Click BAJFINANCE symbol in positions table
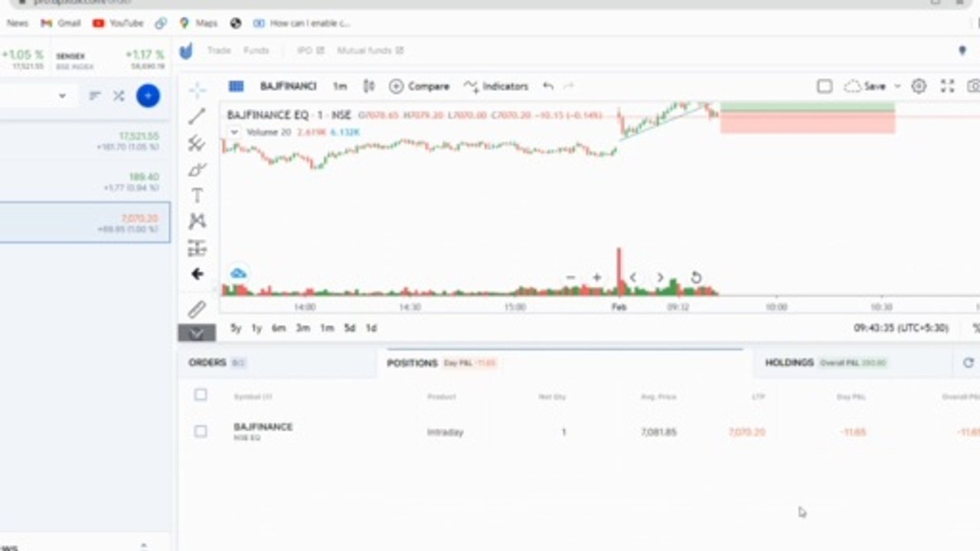 click(263, 427)
